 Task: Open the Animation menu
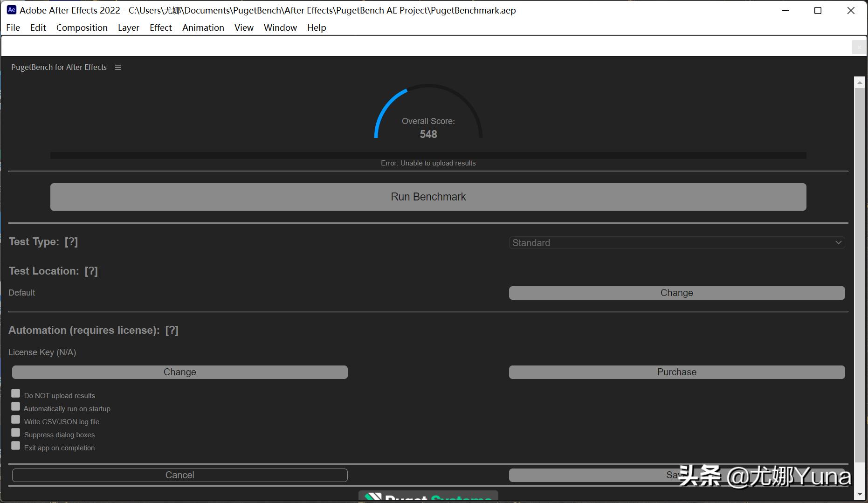(x=203, y=28)
